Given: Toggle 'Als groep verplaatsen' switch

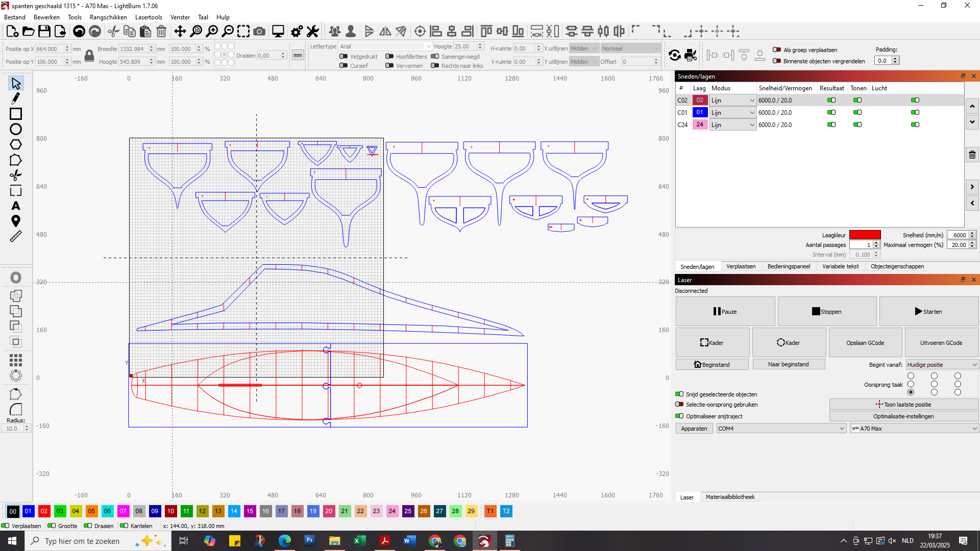Looking at the screenshot, I should tap(777, 49).
